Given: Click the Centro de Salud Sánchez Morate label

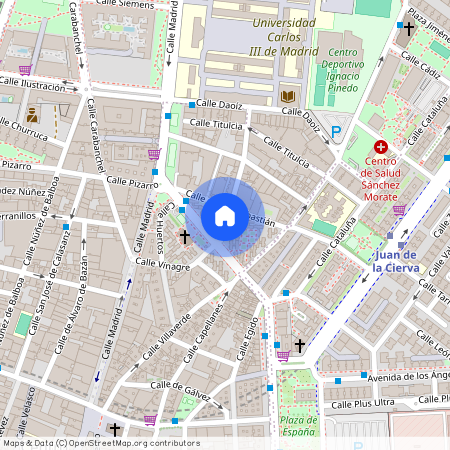Looking at the screenshot, I should coord(380,179).
